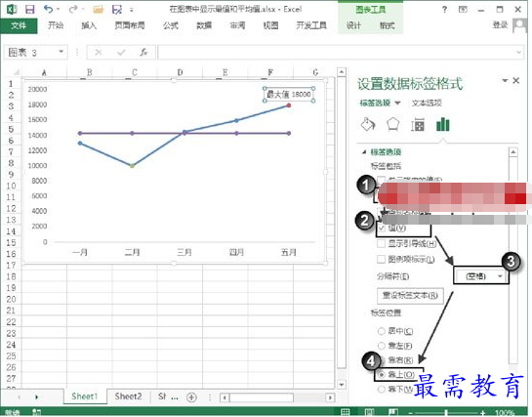The image size is (532, 417).
Task: Switch to the 开始 (Home) ribbon tab
Action: click(56, 25)
